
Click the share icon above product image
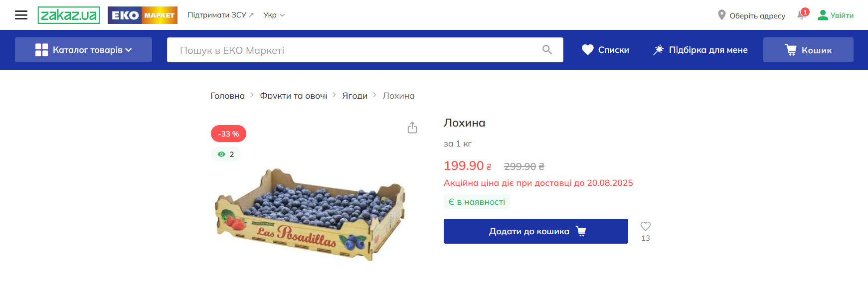coord(412,128)
